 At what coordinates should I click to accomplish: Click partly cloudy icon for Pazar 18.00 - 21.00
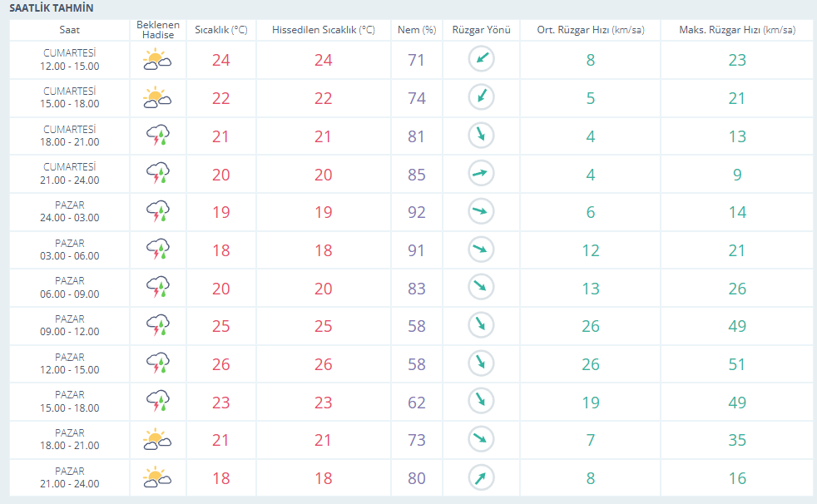point(157,440)
